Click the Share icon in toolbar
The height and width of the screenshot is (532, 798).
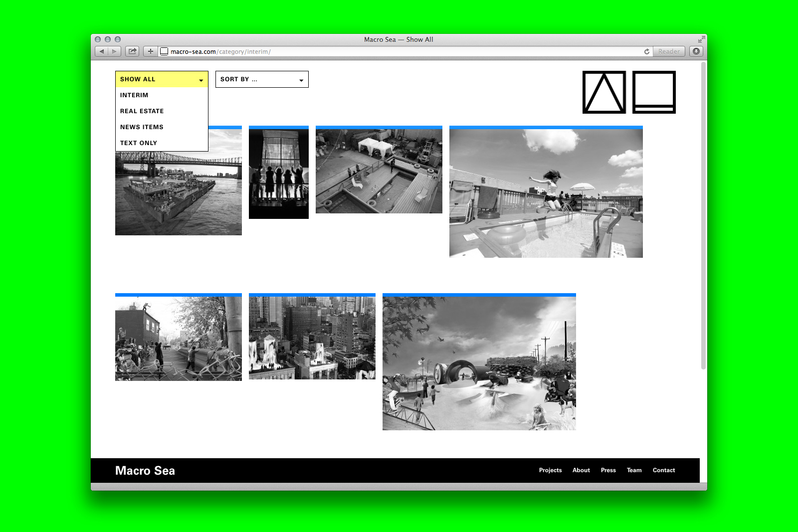(x=132, y=51)
